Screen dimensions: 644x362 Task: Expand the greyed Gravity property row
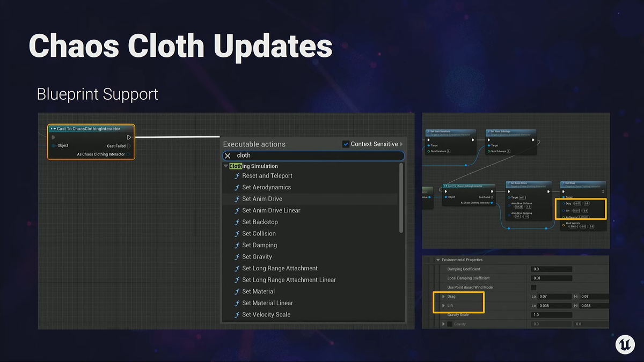pos(443,324)
